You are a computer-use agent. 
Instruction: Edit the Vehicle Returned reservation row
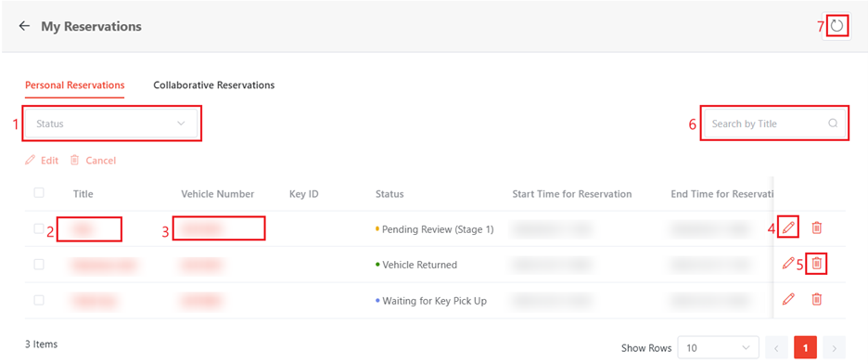tap(788, 264)
